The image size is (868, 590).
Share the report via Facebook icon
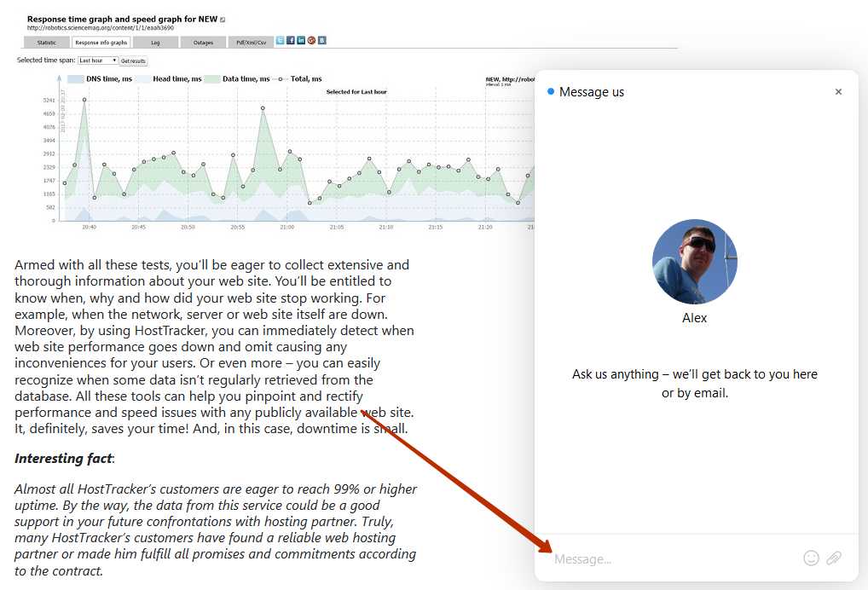pyautogui.click(x=291, y=40)
